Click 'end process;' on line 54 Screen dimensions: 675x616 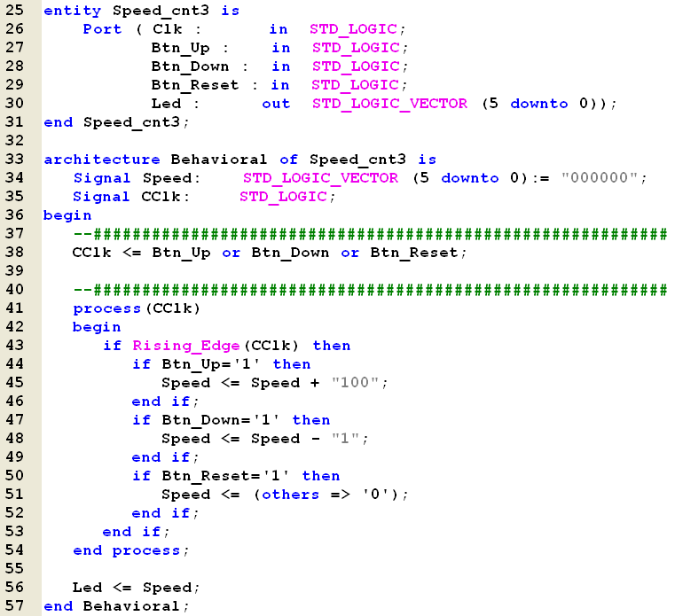[x=131, y=551]
